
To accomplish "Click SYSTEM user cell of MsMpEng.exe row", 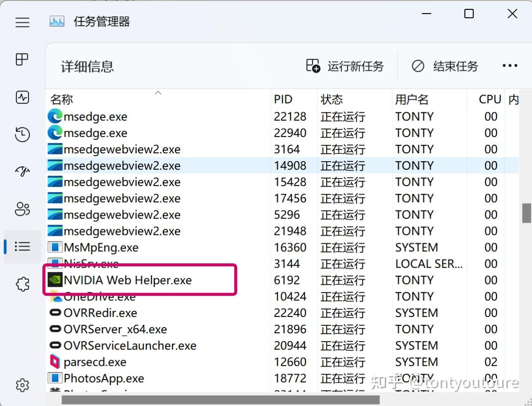I will (x=416, y=248).
